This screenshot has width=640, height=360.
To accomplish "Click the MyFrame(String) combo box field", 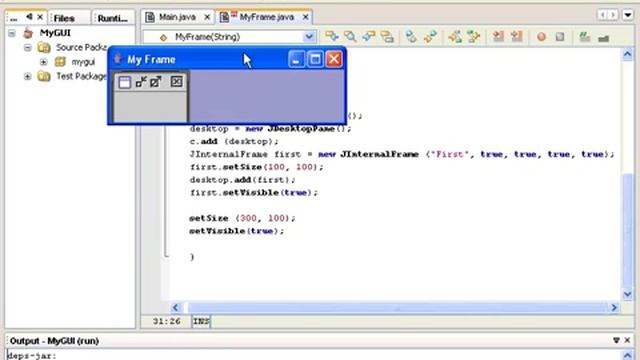I will point(230,37).
